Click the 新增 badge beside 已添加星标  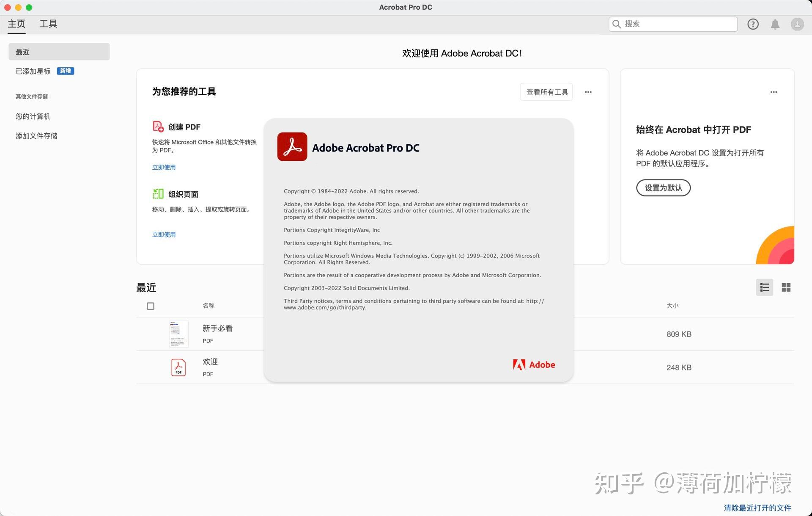pyautogui.click(x=66, y=71)
